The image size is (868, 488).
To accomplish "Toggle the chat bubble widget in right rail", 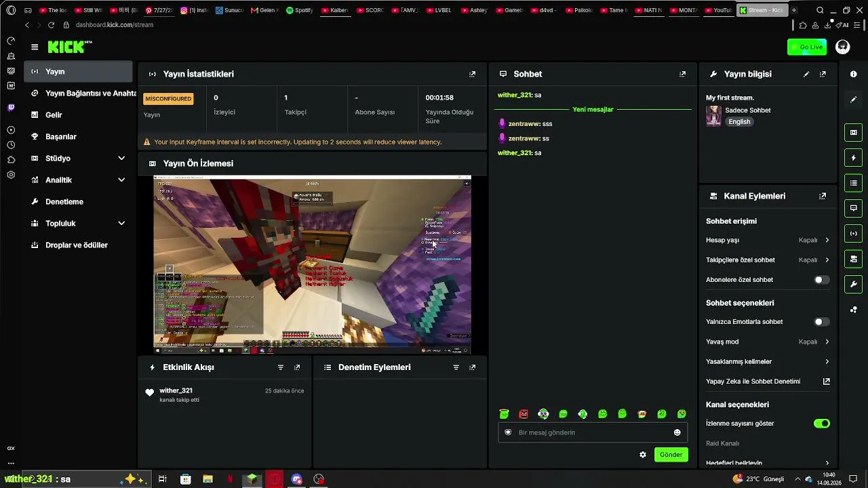I will 854,208.
